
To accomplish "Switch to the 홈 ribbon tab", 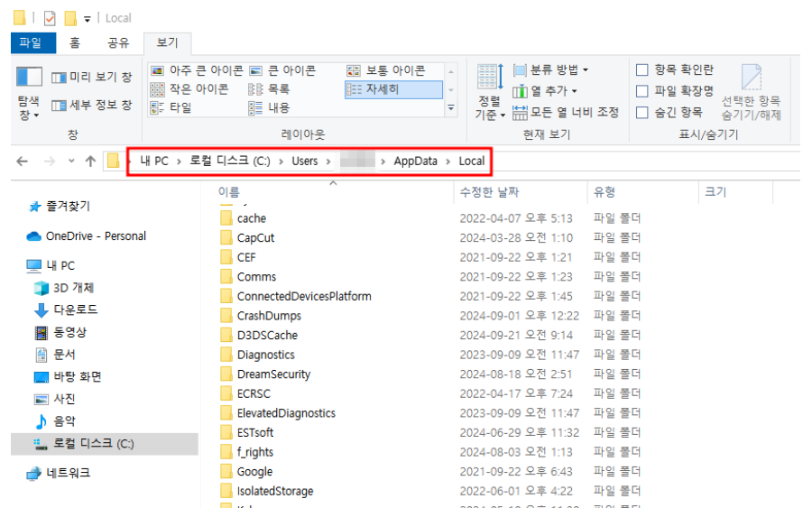I will pyautogui.click(x=75, y=42).
